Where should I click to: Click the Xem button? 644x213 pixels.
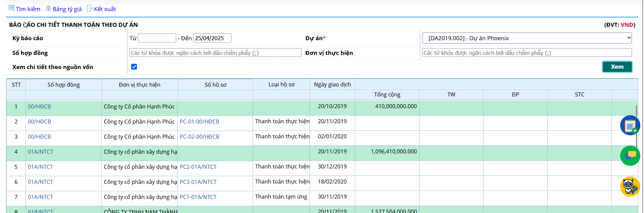(617, 67)
